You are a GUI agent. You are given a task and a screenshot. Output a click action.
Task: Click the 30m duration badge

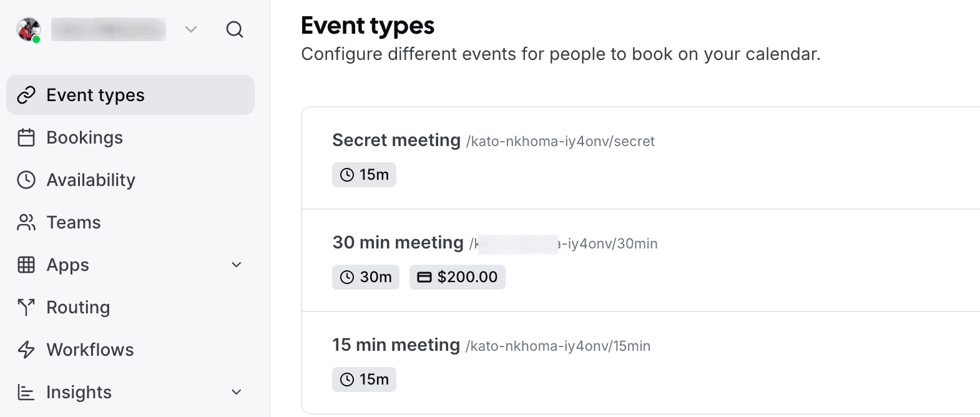365,277
